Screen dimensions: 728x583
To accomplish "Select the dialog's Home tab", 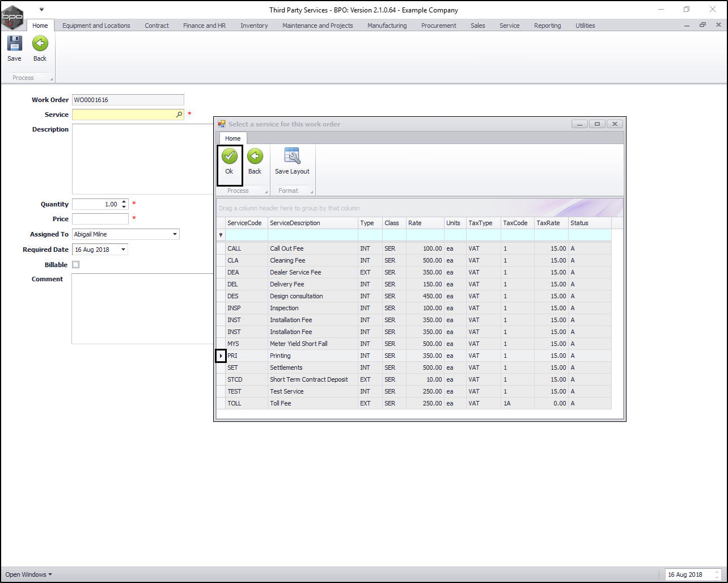I will coord(232,138).
